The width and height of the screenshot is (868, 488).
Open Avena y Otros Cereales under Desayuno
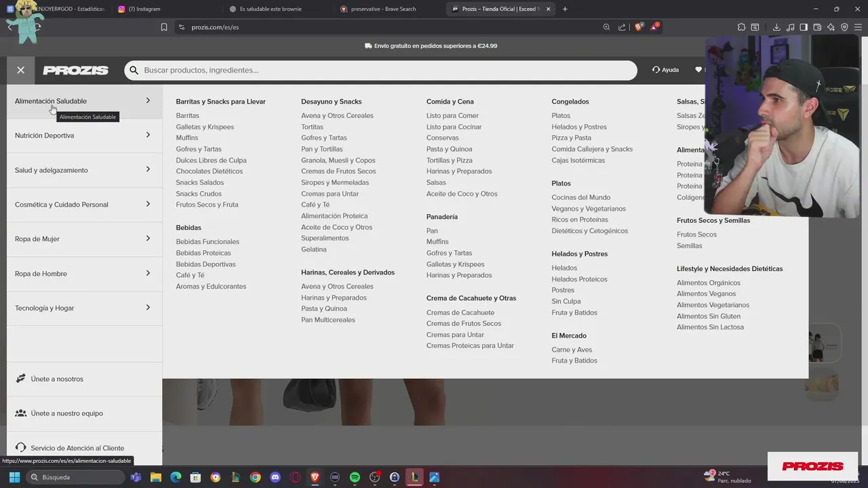pos(337,116)
